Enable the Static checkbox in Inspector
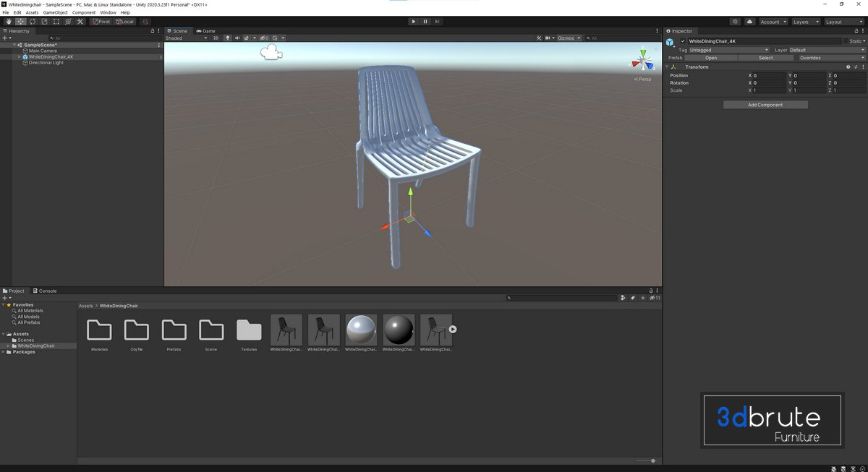868x472 pixels. [x=846, y=41]
